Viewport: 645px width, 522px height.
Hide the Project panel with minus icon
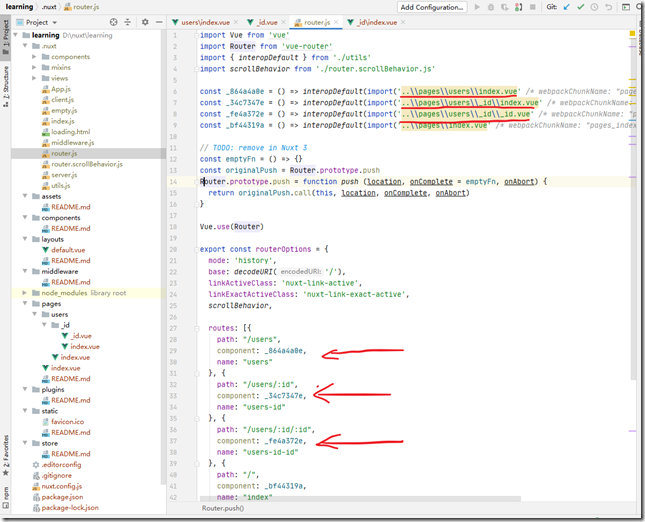[159, 22]
